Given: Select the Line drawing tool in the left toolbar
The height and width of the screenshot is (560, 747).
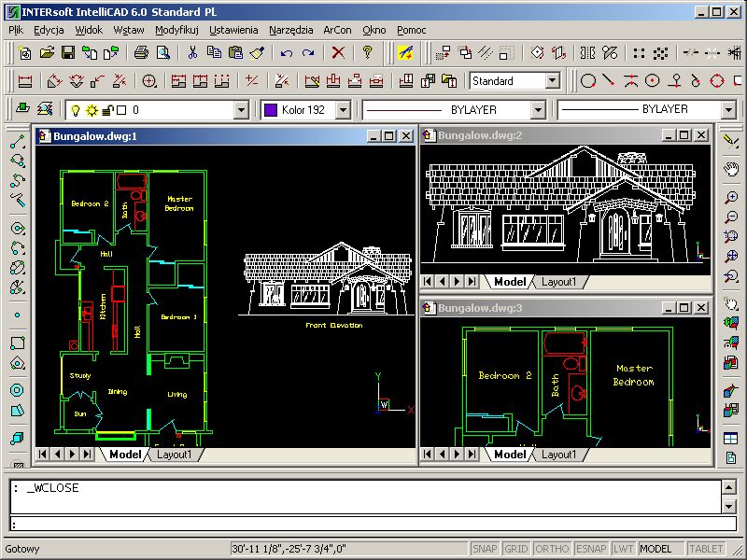Looking at the screenshot, I should click(17, 142).
